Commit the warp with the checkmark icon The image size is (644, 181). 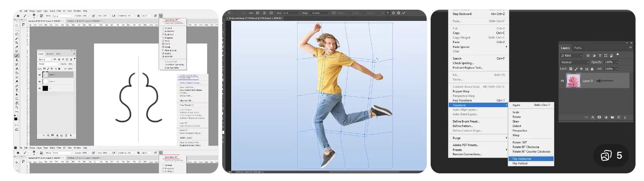pyautogui.click(x=404, y=13)
